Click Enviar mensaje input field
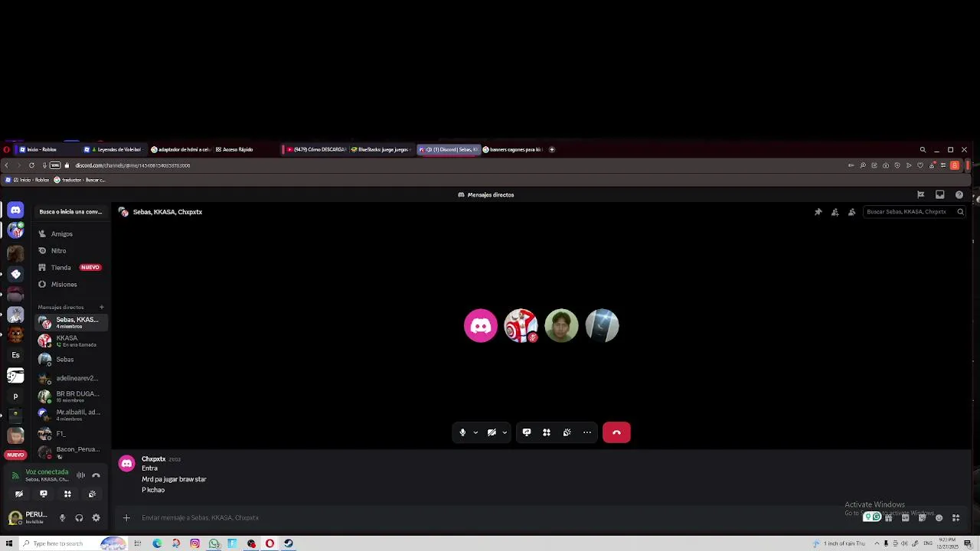The image size is (980, 551). click(x=490, y=518)
